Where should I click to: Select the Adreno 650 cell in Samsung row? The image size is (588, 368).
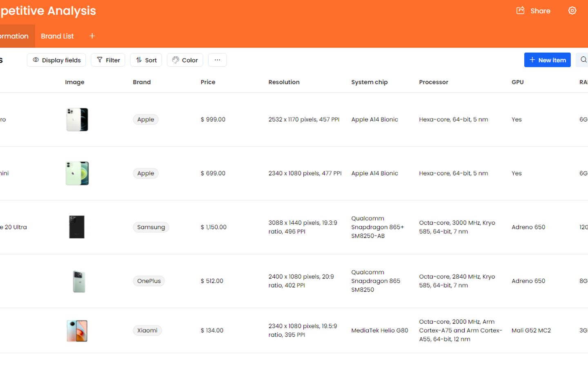tap(528, 227)
